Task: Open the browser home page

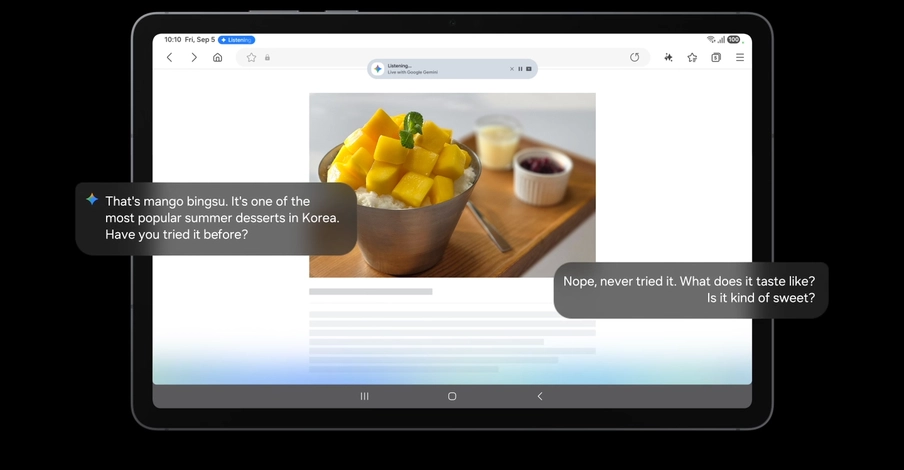Action: tap(218, 58)
